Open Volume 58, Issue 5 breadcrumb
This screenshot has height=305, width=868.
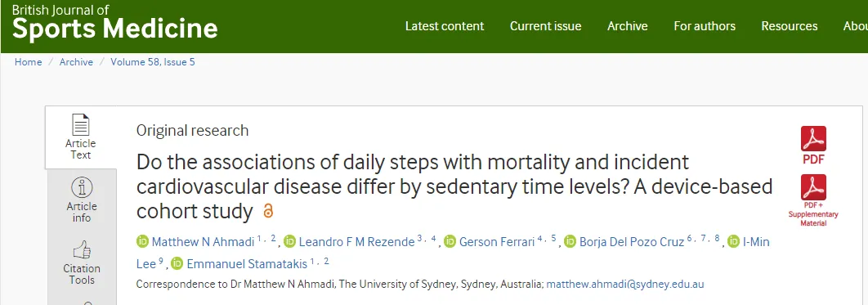point(153,62)
